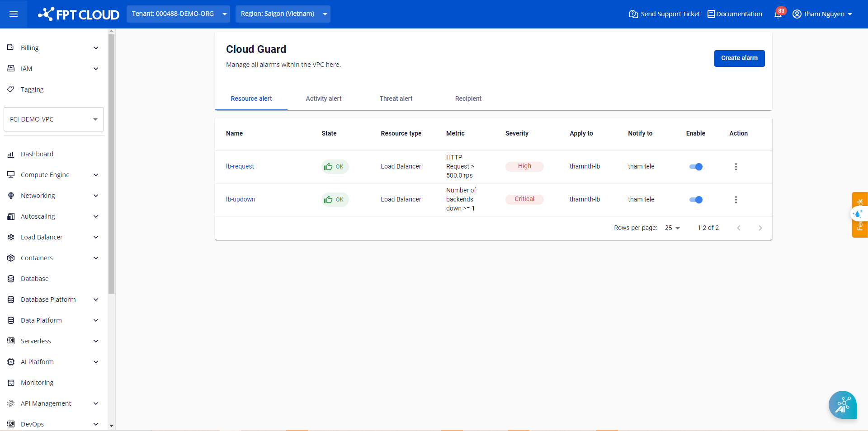
Task: Switch to the Threat alert tab
Action: [396, 98]
